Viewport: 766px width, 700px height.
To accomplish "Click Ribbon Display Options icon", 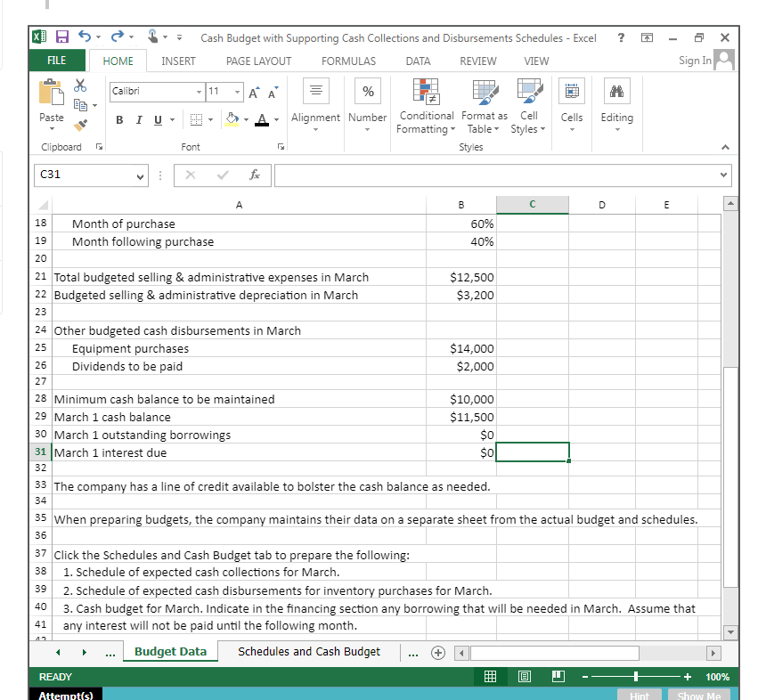I will click(647, 37).
